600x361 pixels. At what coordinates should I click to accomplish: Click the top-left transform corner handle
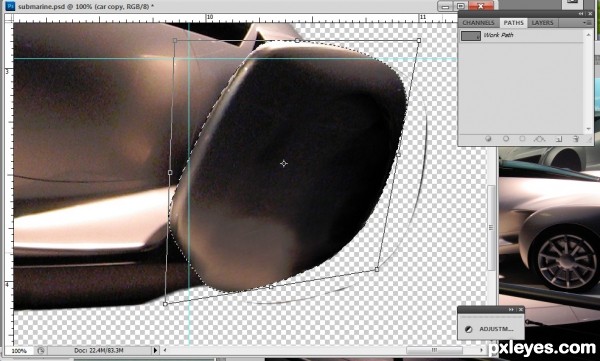tap(175, 40)
